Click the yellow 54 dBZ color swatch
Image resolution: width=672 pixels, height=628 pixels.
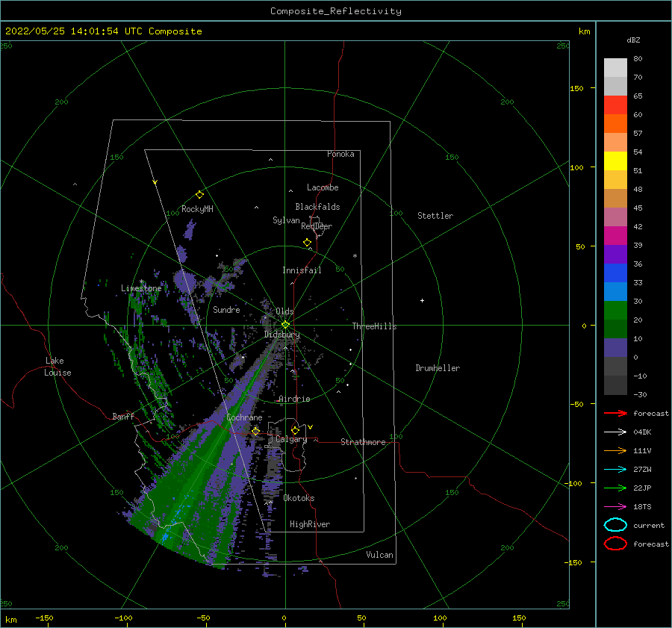click(615, 161)
